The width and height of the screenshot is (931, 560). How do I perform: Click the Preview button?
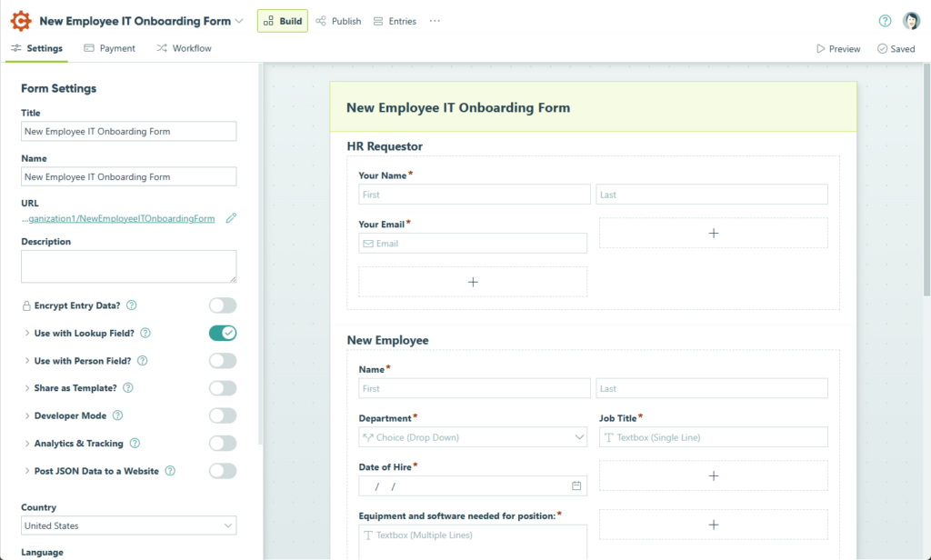coord(837,48)
